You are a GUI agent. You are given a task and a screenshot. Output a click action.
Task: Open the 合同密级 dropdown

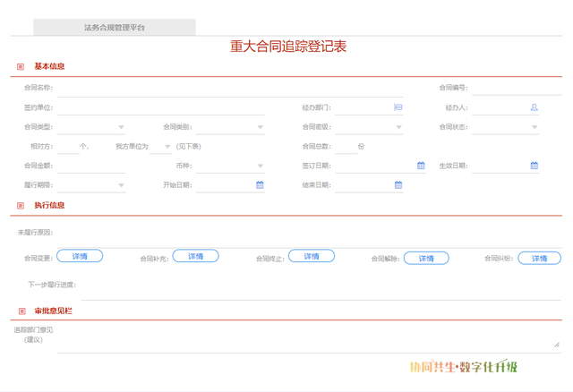[398, 127]
